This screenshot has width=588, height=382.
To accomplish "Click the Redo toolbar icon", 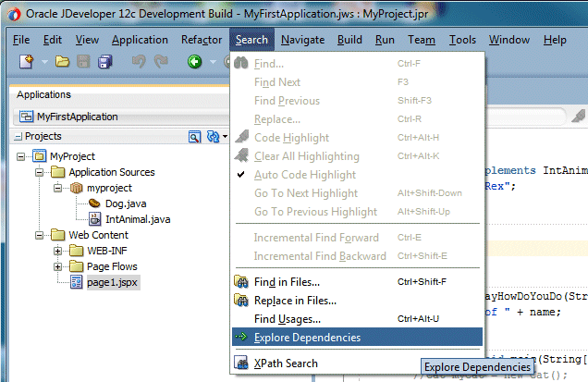I will tap(161, 62).
